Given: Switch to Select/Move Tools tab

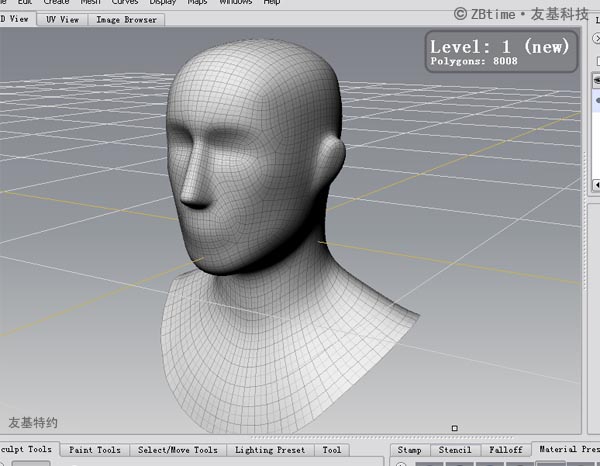Looking at the screenshot, I should pyautogui.click(x=178, y=450).
